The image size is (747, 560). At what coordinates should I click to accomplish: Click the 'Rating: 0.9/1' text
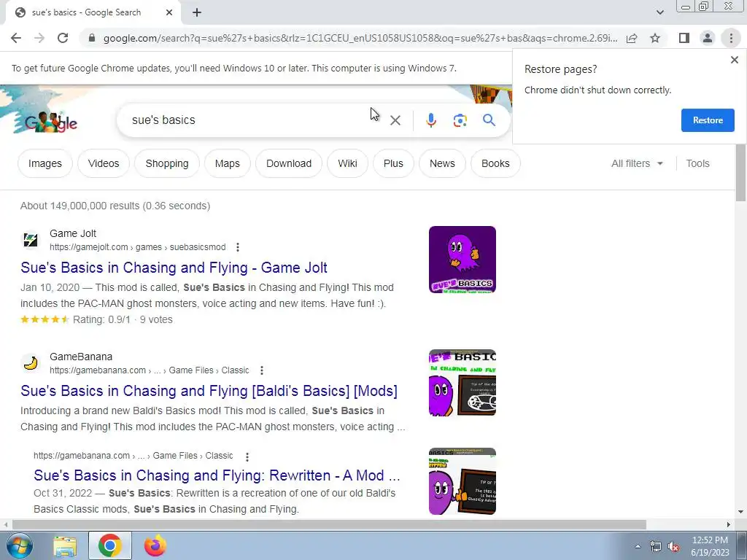(x=101, y=319)
